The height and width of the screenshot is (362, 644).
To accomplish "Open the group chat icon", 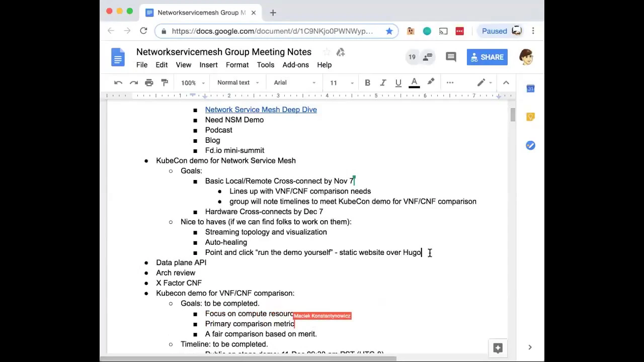I will click(428, 57).
